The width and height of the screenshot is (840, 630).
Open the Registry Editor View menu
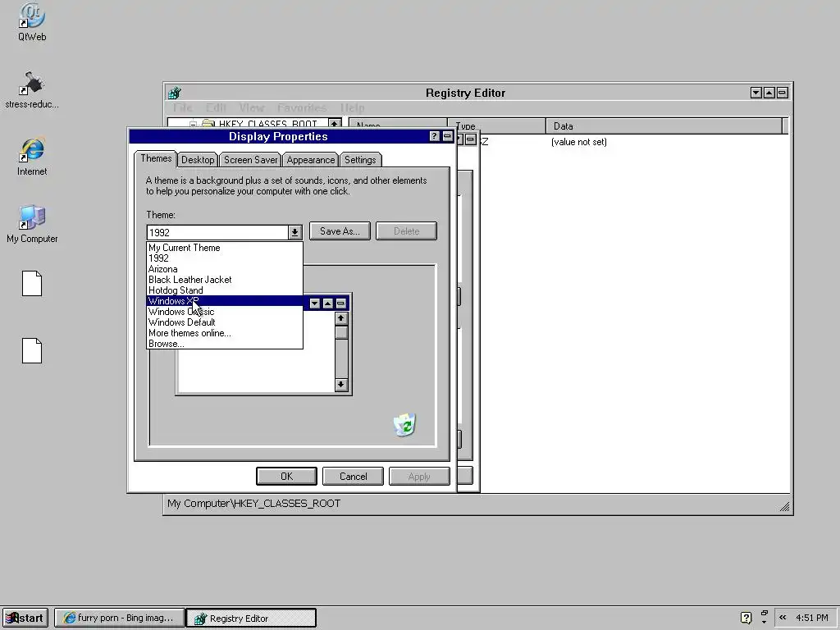click(252, 107)
